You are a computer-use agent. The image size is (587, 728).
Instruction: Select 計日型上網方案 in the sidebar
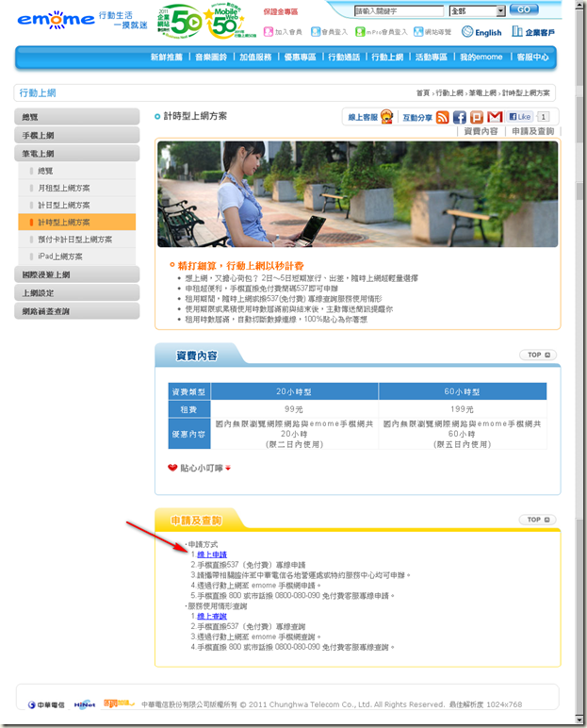pos(77,206)
